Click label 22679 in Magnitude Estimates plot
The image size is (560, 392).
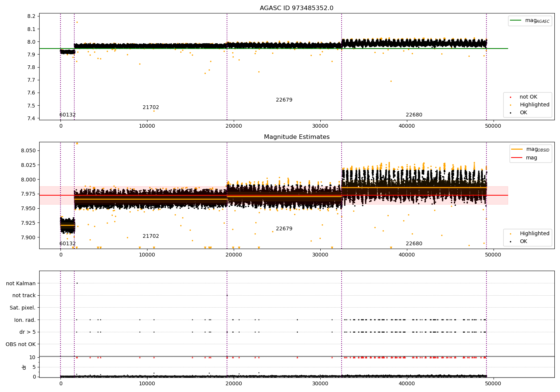[x=284, y=229]
